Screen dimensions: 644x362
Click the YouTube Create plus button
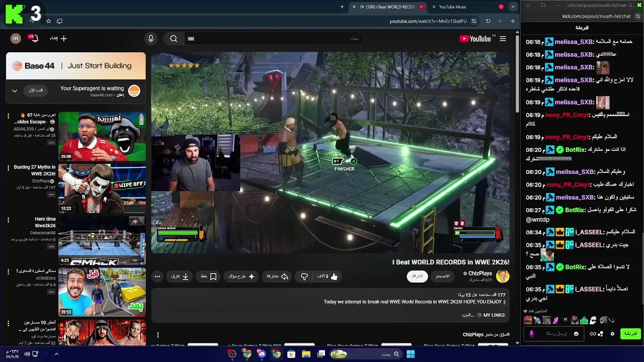[x=58, y=38]
